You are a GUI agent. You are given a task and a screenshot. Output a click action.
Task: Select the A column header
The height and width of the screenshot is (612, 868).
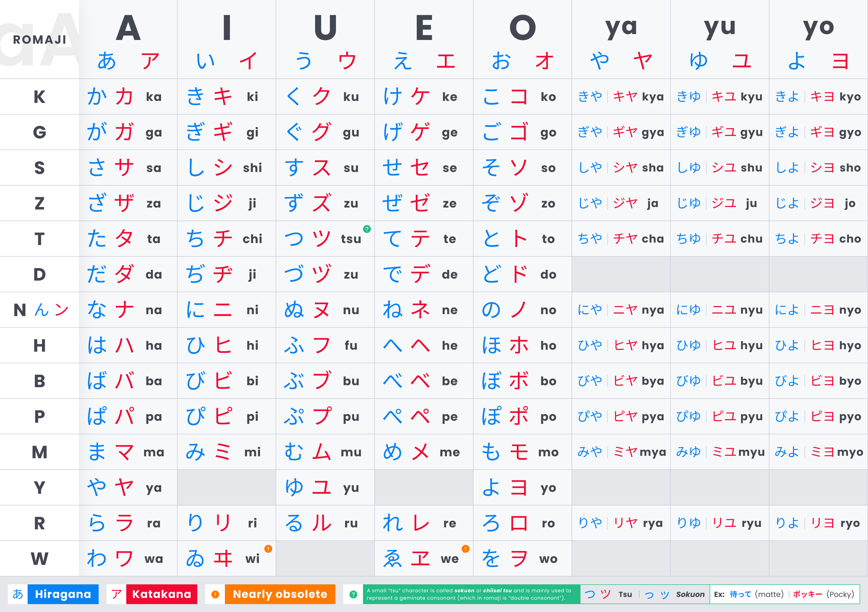[128, 40]
